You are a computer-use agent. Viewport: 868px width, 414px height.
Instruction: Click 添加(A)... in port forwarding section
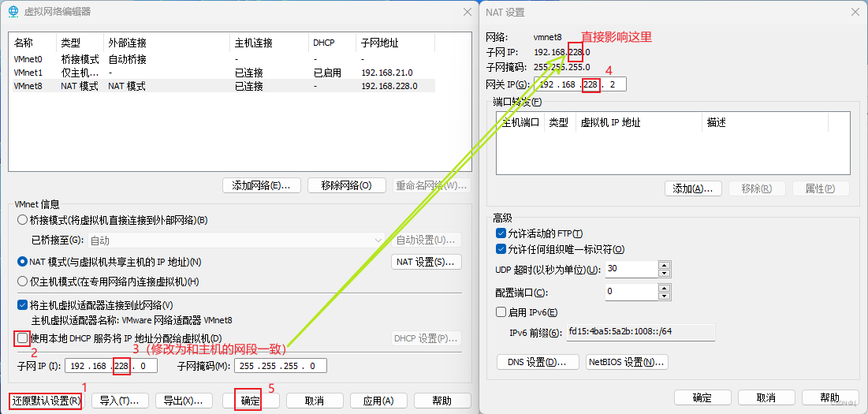[693, 188]
